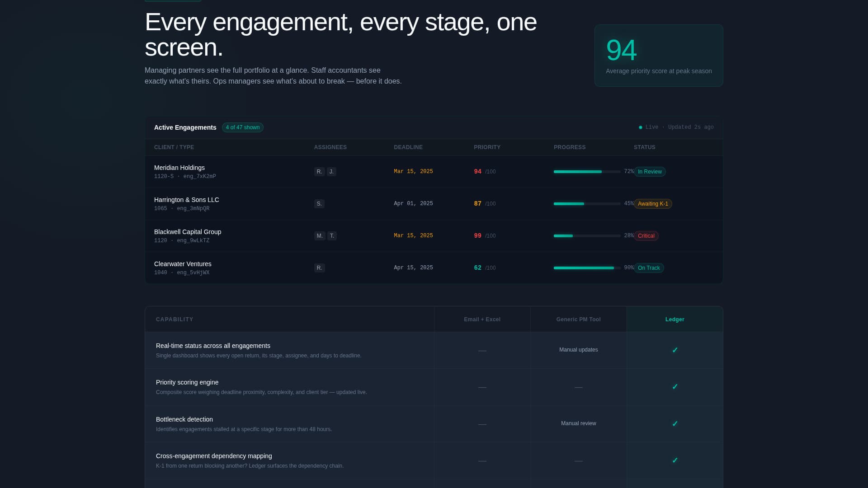Click the Ledger checkmark for Real-time status
This screenshot has width=868, height=488.
tap(675, 350)
